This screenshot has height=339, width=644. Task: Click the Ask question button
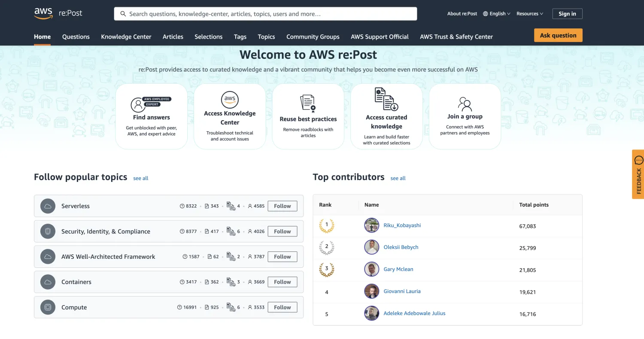[558, 35]
